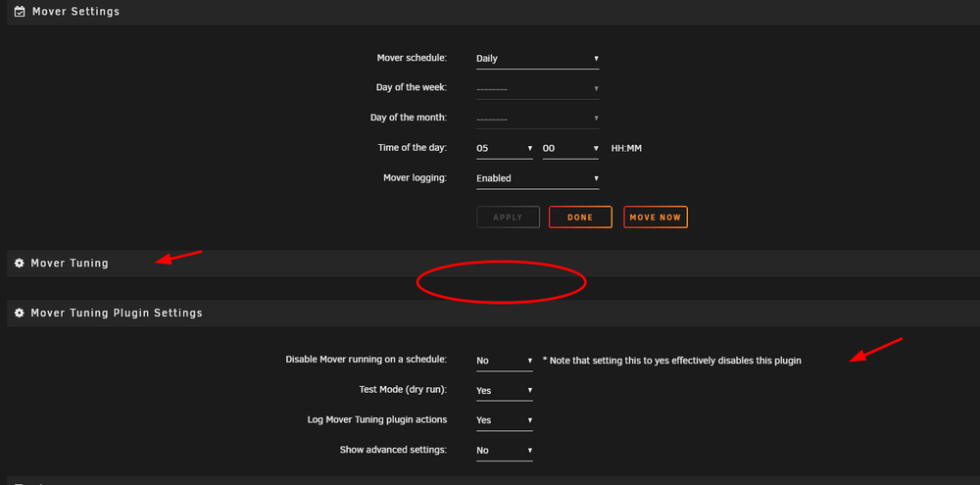Image resolution: width=980 pixels, height=485 pixels.
Task: Click the Mover Settings section heading
Action: click(x=75, y=11)
